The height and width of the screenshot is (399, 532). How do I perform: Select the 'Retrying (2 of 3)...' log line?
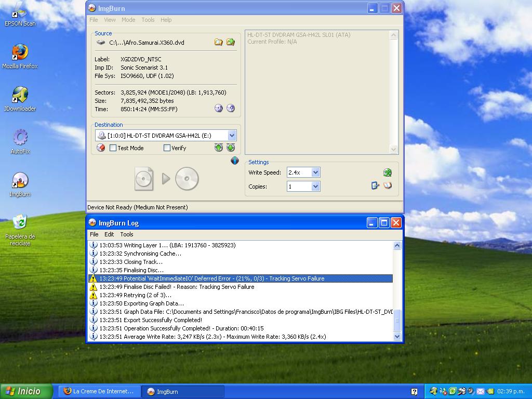(240, 295)
